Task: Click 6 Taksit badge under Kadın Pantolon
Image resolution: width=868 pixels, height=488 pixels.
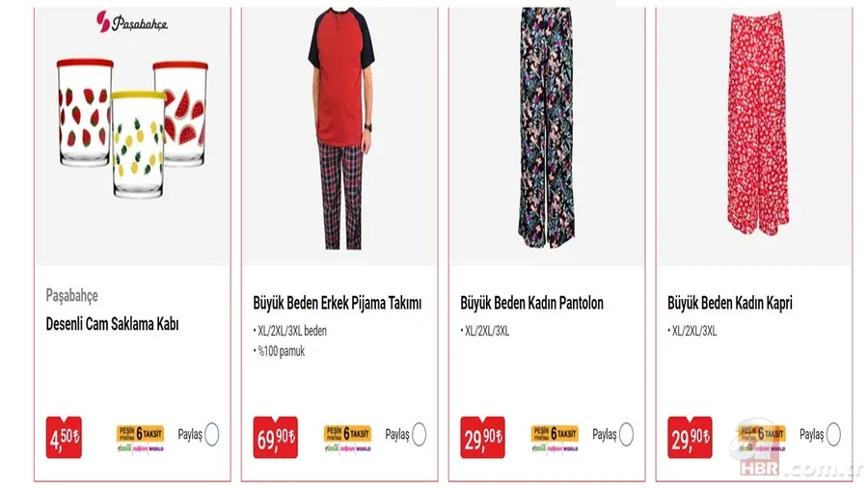Action: click(555, 438)
